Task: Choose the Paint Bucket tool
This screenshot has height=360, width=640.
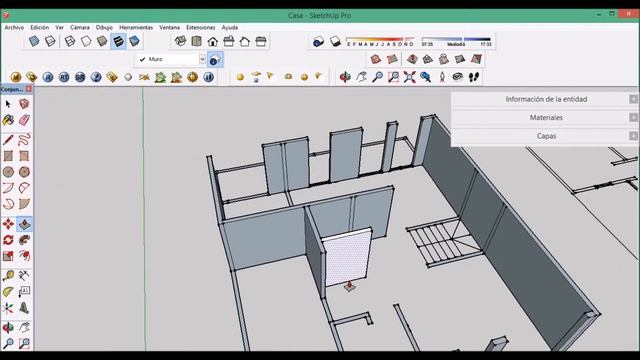Action: [8, 120]
